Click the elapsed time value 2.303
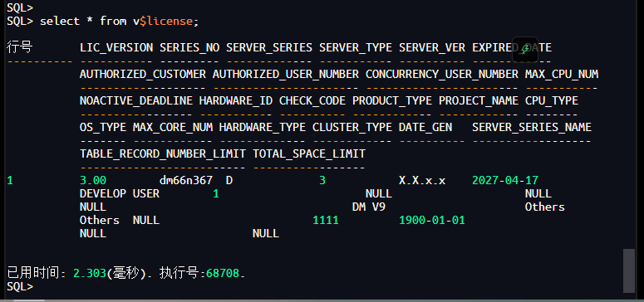 point(90,273)
